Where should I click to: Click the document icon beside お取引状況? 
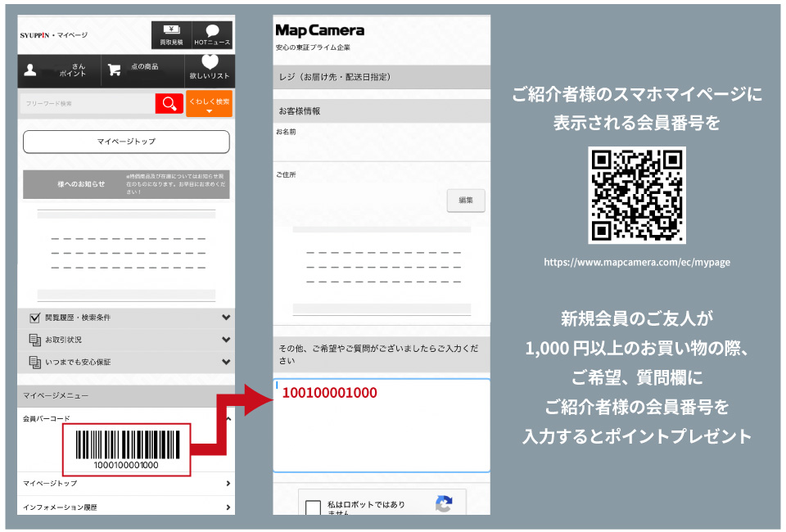(34, 339)
